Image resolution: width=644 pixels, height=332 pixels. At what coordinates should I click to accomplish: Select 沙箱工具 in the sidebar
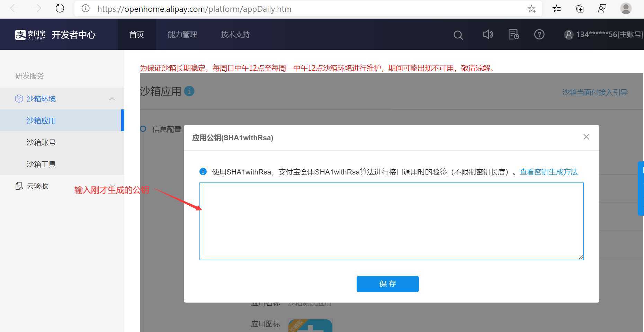(41, 164)
